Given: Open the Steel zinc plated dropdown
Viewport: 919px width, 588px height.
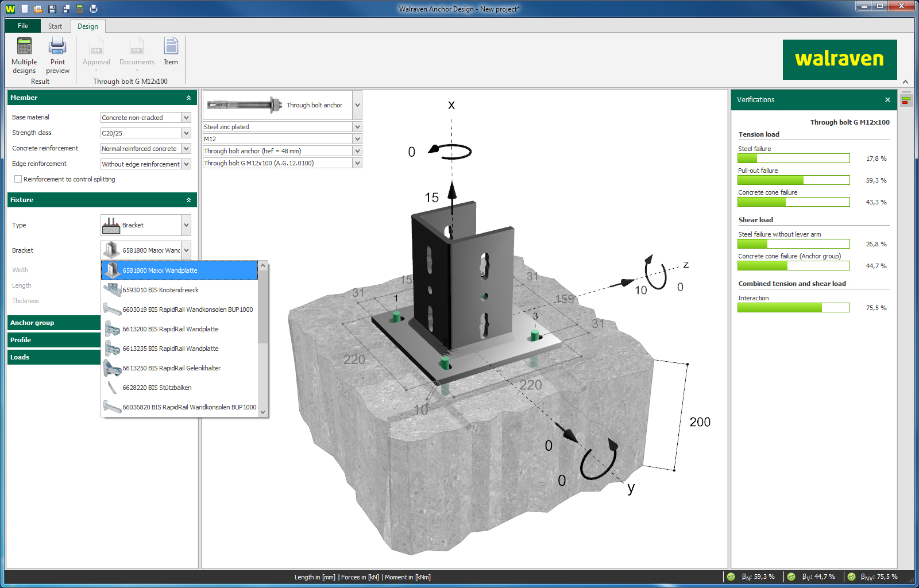Looking at the screenshot, I should (x=357, y=127).
